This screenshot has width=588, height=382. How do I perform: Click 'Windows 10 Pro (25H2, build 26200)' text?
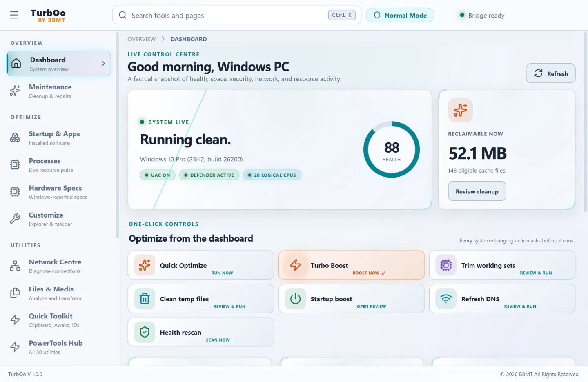[x=191, y=159]
